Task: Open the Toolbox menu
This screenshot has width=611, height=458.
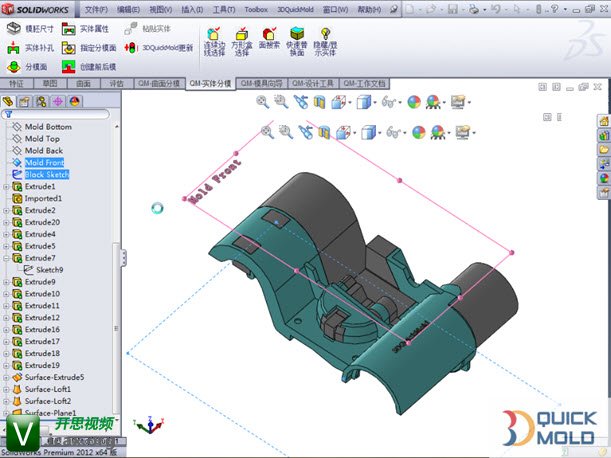Action: tap(258, 8)
